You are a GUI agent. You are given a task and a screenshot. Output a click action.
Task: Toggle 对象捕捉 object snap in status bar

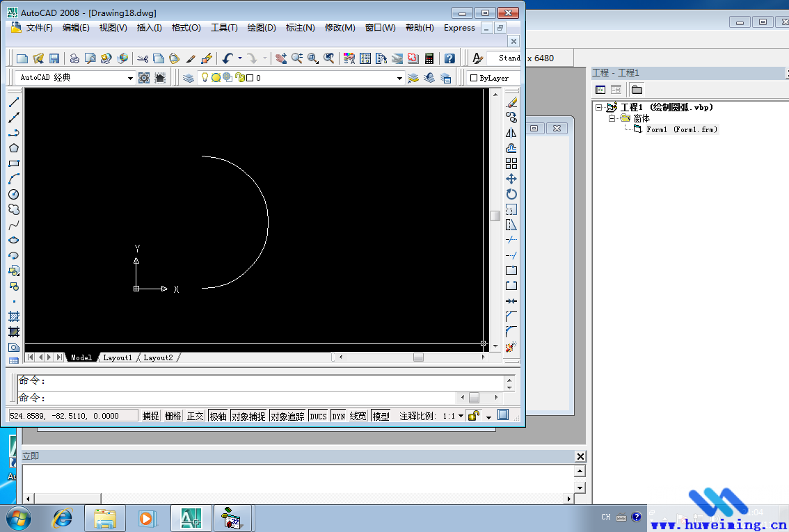248,416
